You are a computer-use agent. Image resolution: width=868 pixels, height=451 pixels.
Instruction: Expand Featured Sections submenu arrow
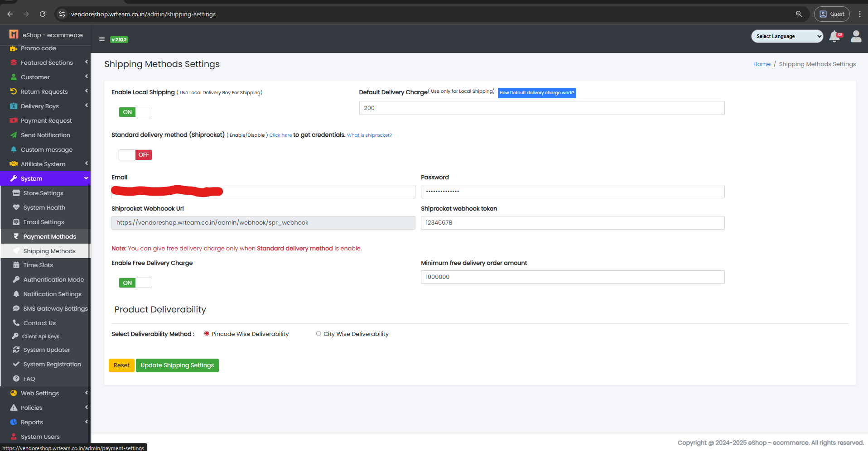click(x=86, y=62)
